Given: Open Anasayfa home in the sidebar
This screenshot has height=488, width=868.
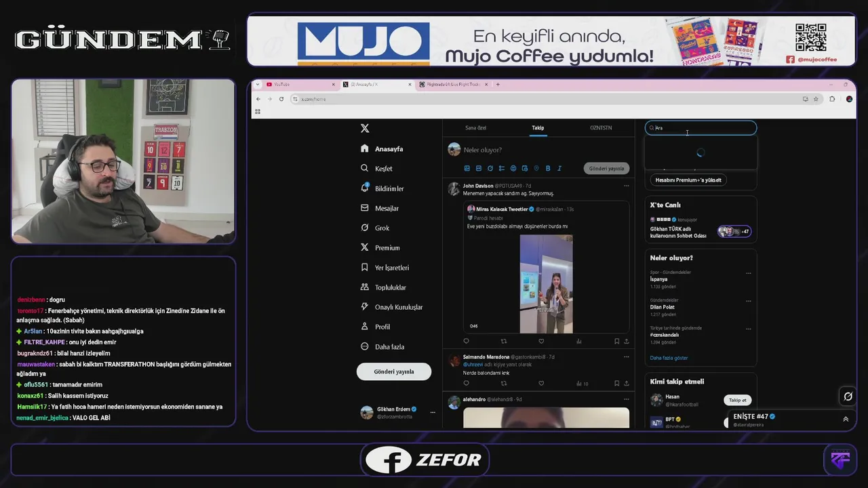Looking at the screenshot, I should tap(382, 148).
